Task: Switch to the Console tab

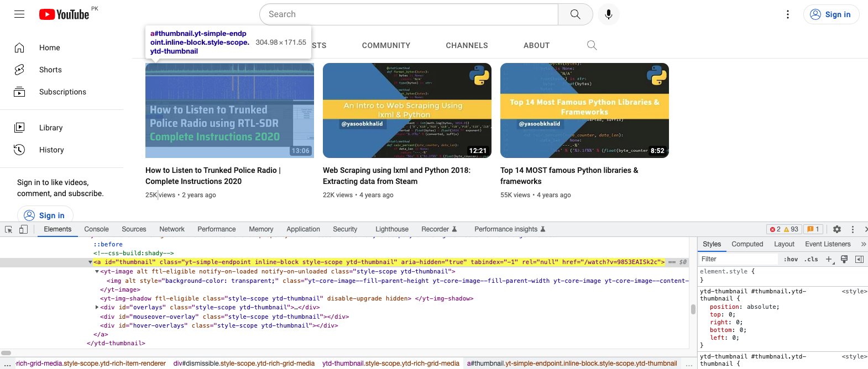Action: (96, 229)
